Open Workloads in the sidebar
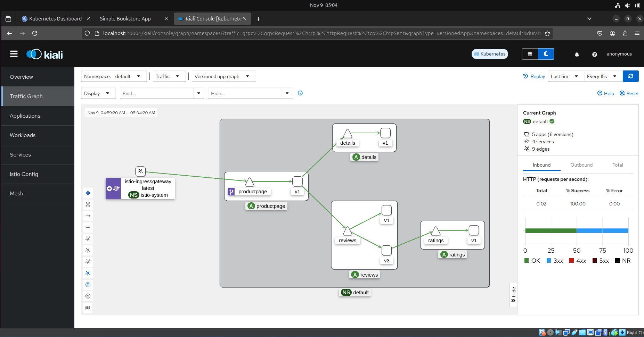 (x=38, y=135)
